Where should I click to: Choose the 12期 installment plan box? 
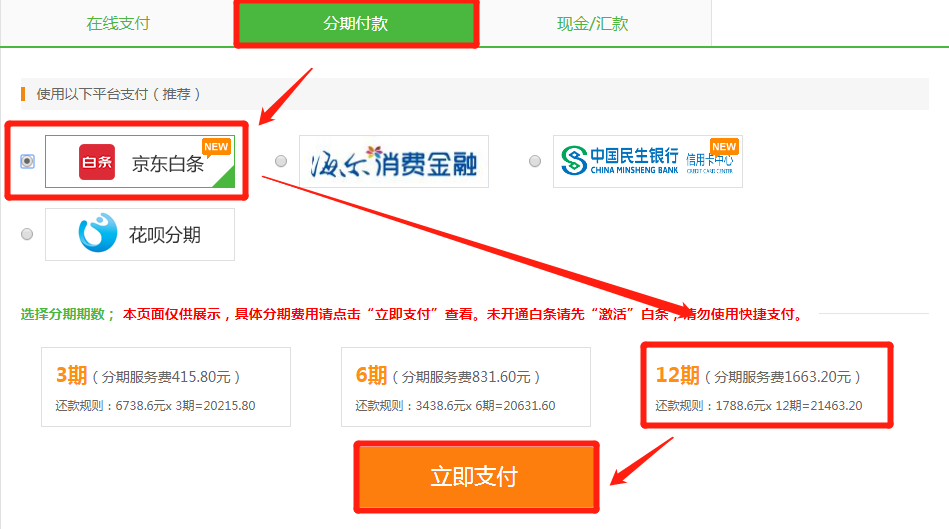point(765,388)
